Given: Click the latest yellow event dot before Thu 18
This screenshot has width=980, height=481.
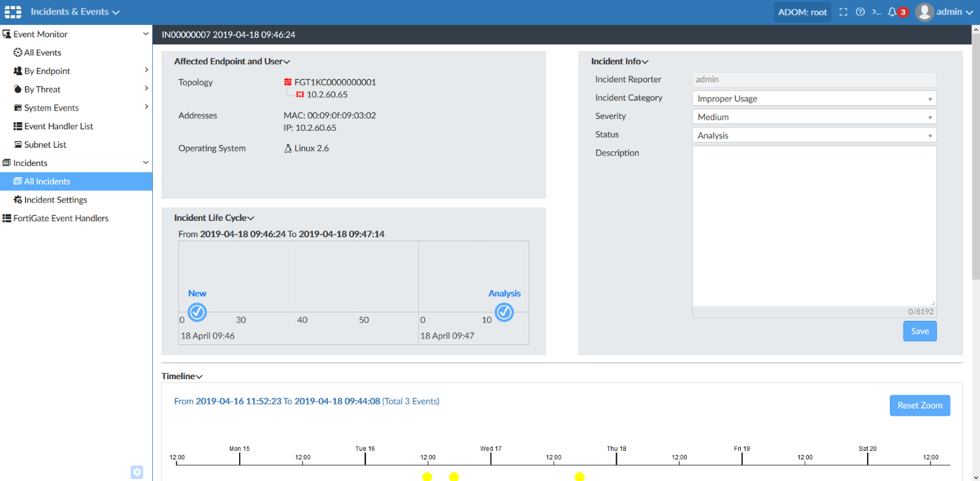Looking at the screenshot, I should (580, 476).
